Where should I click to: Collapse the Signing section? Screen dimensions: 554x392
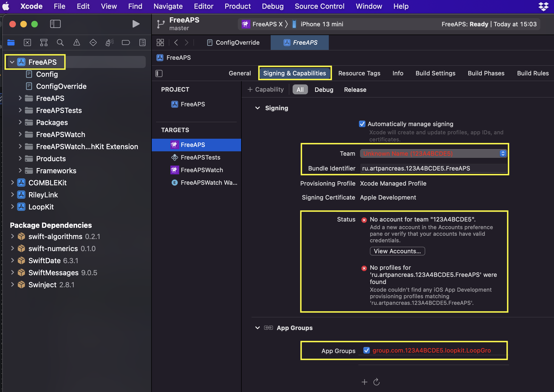click(258, 108)
